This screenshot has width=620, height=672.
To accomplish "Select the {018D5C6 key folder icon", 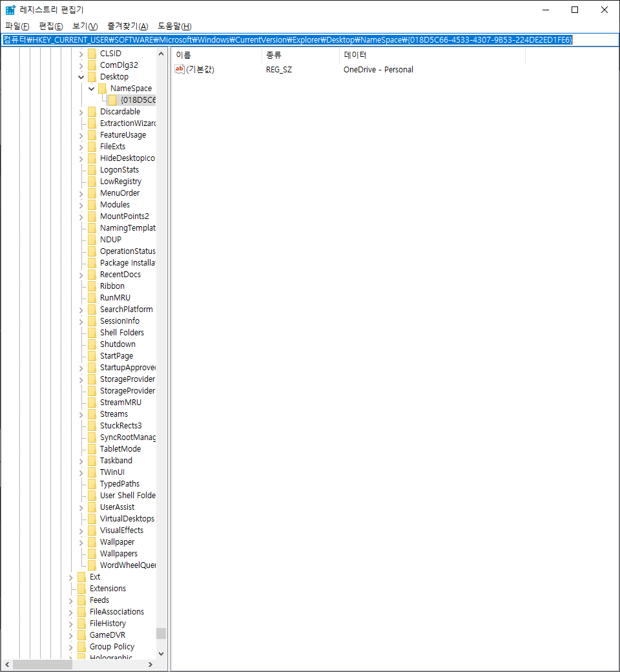I will point(112,100).
